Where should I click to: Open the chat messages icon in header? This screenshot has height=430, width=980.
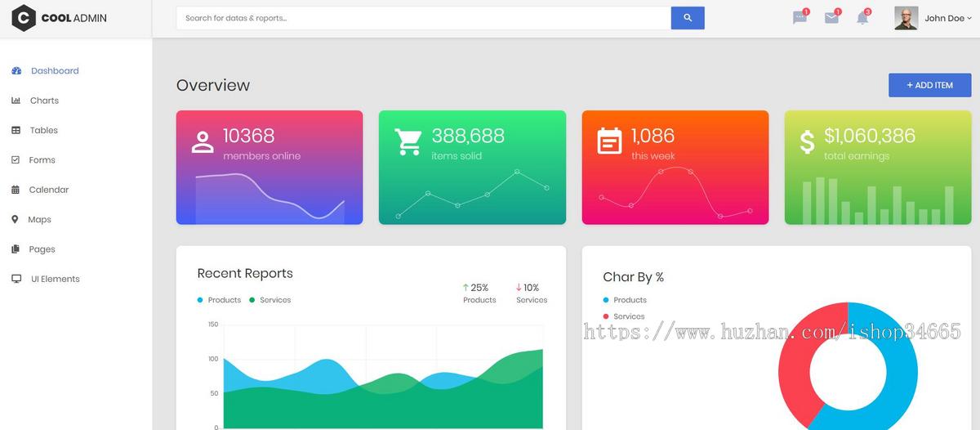(x=800, y=18)
